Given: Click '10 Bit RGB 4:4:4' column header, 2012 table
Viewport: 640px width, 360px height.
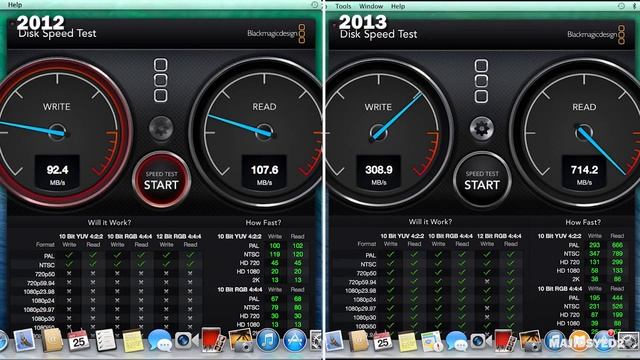Looking at the screenshot, I should (129, 236).
